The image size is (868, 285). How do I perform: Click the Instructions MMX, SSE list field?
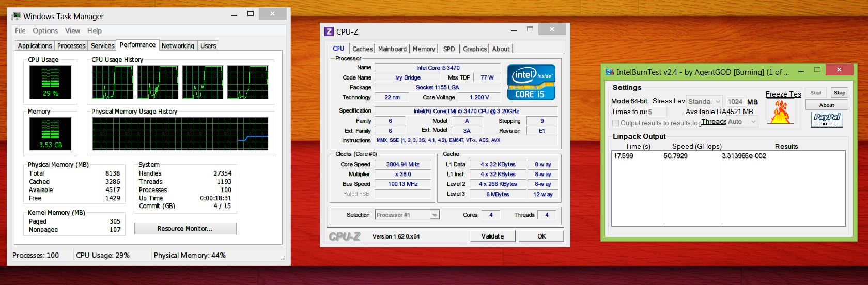pyautogui.click(x=466, y=140)
